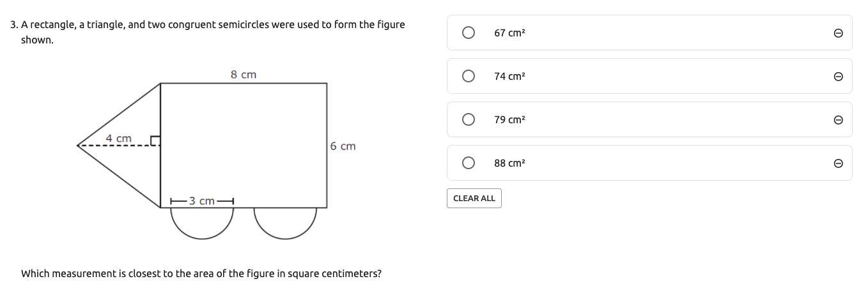Choose the 74 cm² radio option
The image size is (868, 295).
(x=469, y=76)
